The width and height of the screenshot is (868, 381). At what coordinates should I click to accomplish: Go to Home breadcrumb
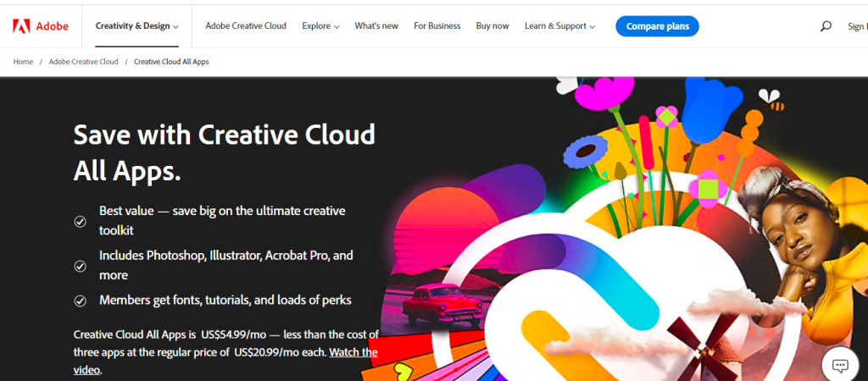[23, 62]
